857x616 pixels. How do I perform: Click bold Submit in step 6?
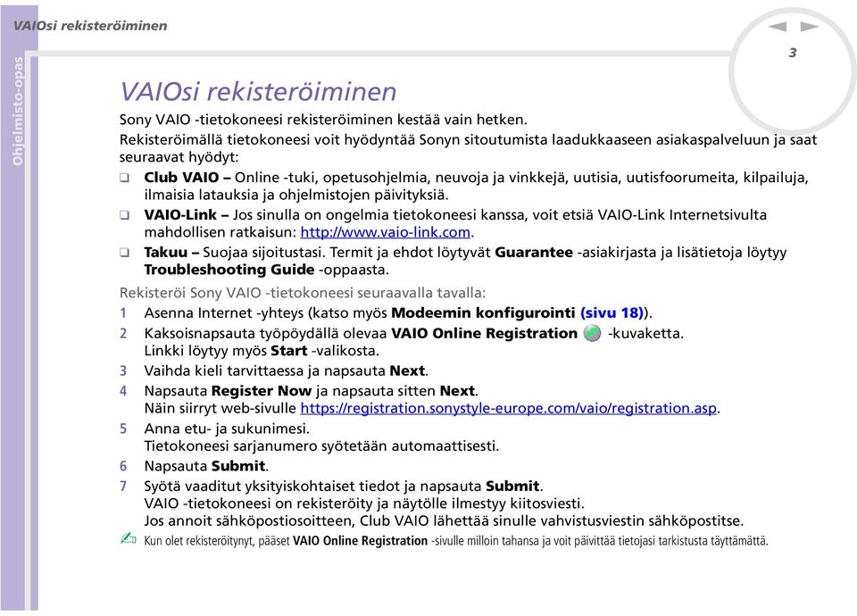(238, 466)
